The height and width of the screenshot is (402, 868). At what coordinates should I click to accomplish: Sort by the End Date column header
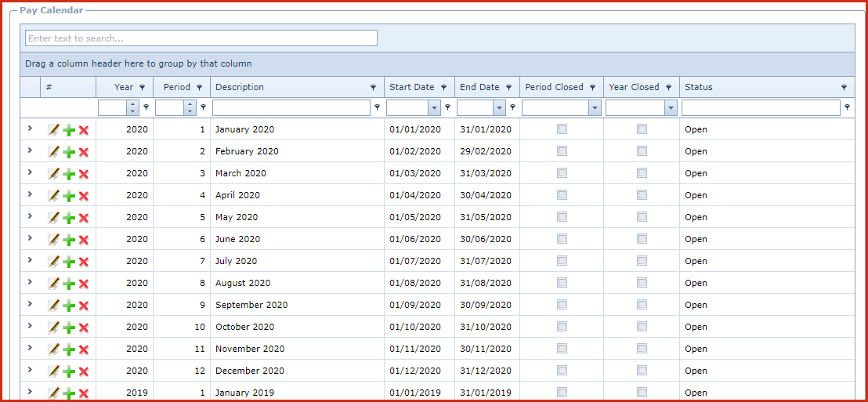(x=479, y=88)
